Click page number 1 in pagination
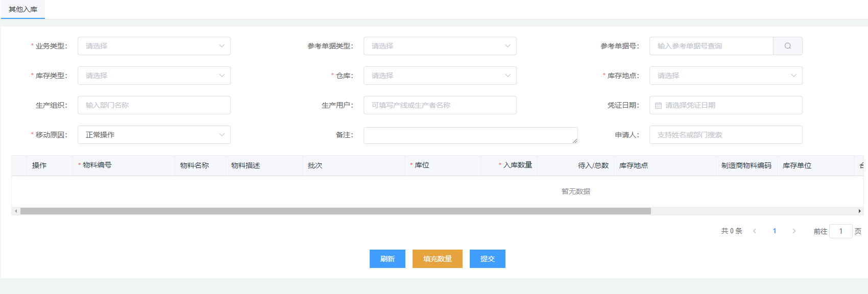Screen dimensions: 868x294 775,231
